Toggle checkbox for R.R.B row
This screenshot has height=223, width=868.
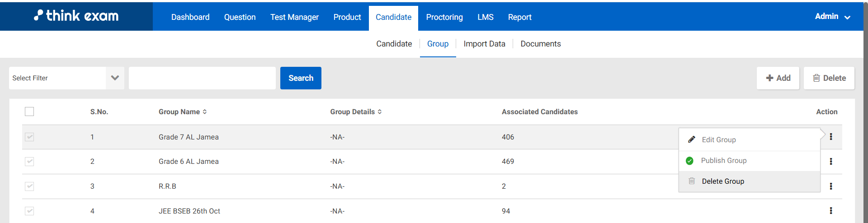(29, 186)
